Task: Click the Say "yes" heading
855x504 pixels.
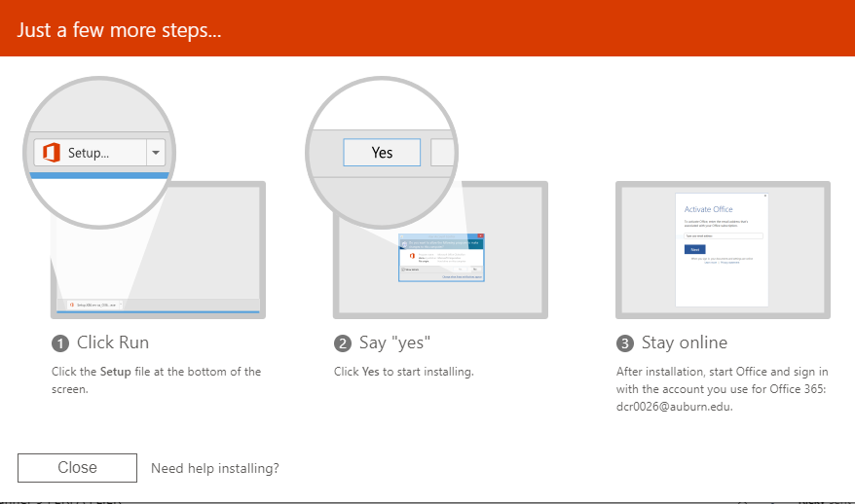Action: [394, 342]
